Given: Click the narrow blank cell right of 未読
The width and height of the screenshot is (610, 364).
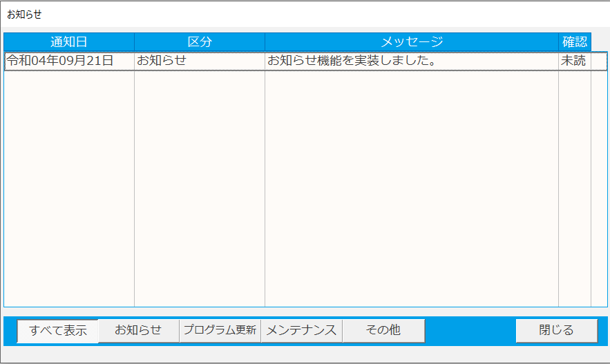Looking at the screenshot, I should click(598, 61).
